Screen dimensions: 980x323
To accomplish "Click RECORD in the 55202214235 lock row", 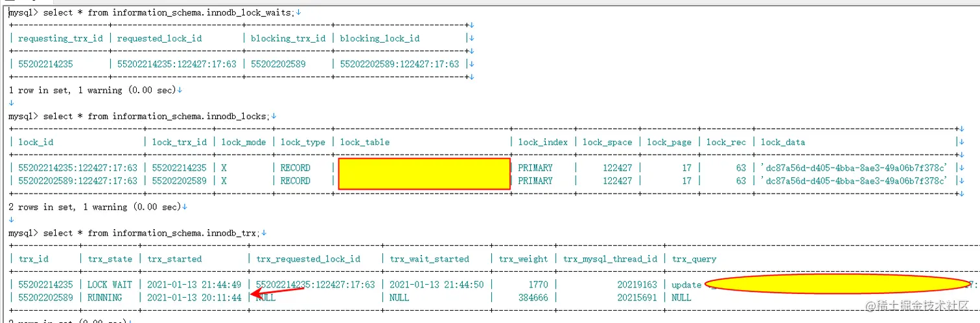I will (x=296, y=168).
